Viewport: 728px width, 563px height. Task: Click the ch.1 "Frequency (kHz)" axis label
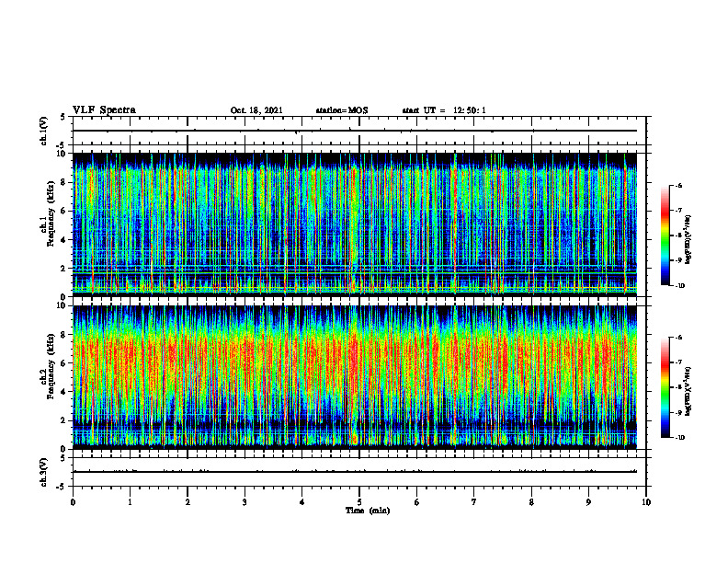tap(51, 213)
